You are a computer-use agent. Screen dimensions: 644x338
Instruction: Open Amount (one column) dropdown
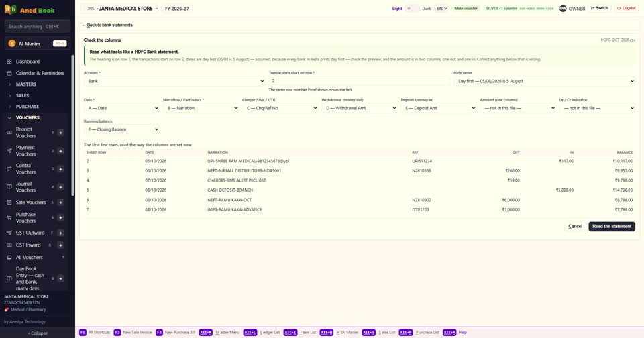point(518,108)
